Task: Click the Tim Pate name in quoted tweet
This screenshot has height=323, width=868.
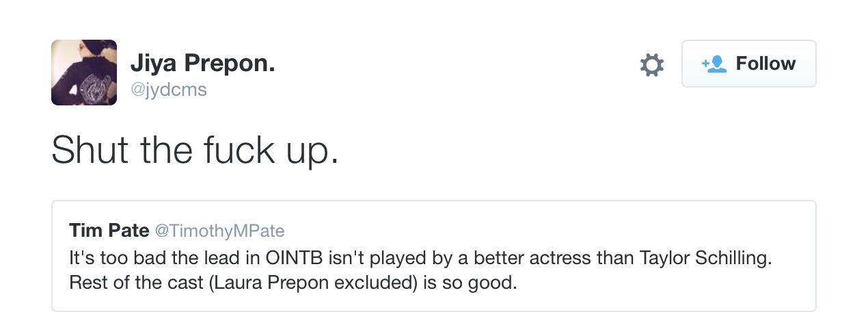Action: pos(109,231)
